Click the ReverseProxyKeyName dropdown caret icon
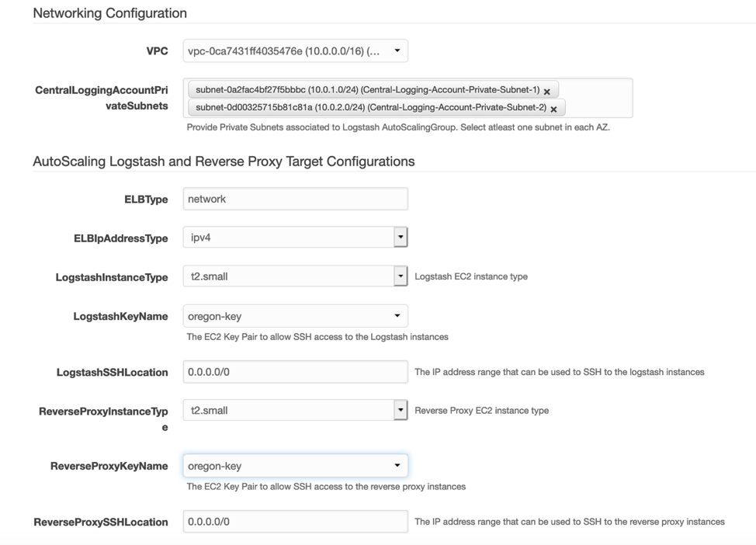This screenshot has width=756, height=545. click(396, 466)
